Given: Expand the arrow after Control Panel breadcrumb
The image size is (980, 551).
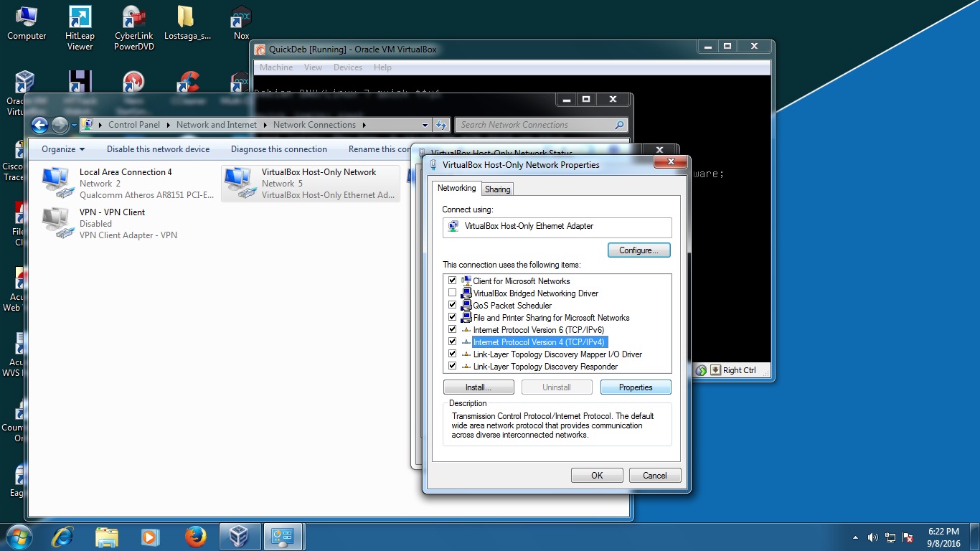Looking at the screenshot, I should pyautogui.click(x=169, y=125).
